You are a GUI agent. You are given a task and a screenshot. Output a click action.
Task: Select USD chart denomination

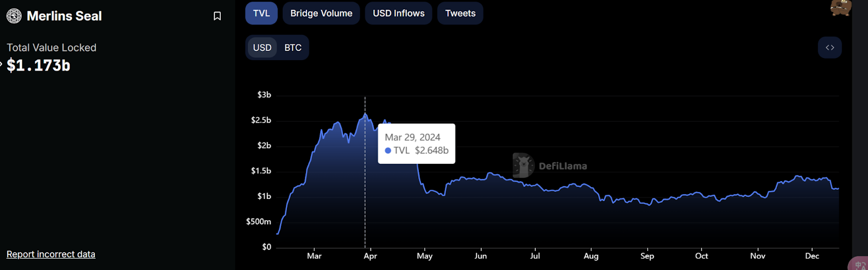(262, 48)
